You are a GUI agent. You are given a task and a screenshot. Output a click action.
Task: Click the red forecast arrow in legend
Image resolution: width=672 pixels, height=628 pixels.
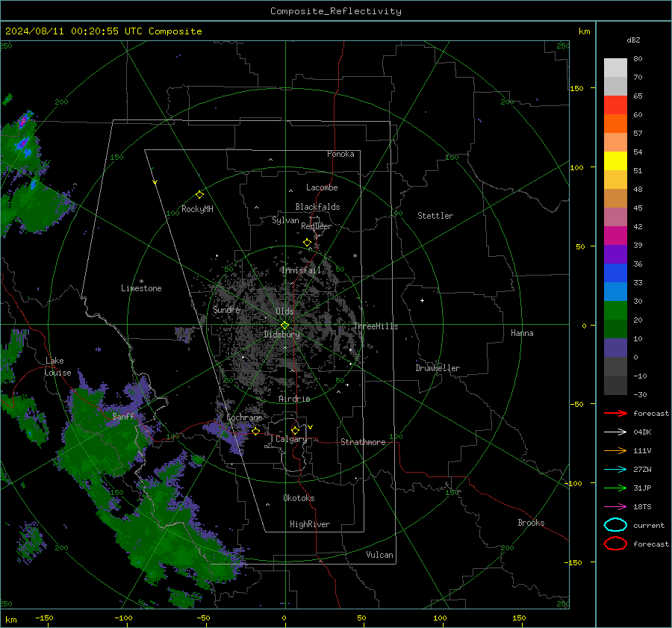[x=615, y=413]
